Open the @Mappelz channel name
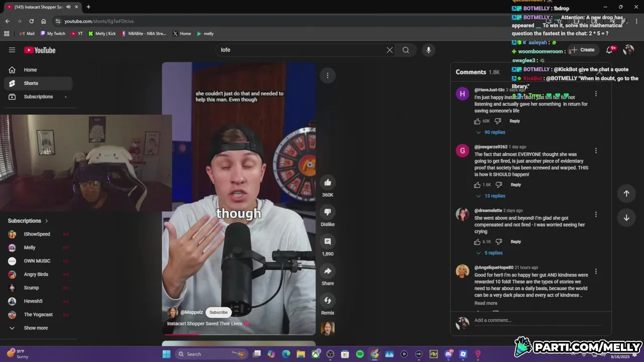This screenshot has width=644, height=362. coord(192,312)
